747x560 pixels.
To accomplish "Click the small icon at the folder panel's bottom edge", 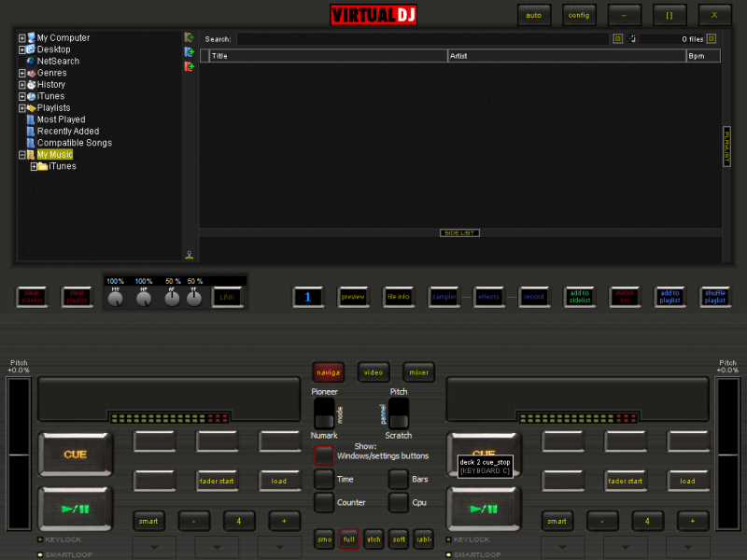I will click(x=190, y=255).
